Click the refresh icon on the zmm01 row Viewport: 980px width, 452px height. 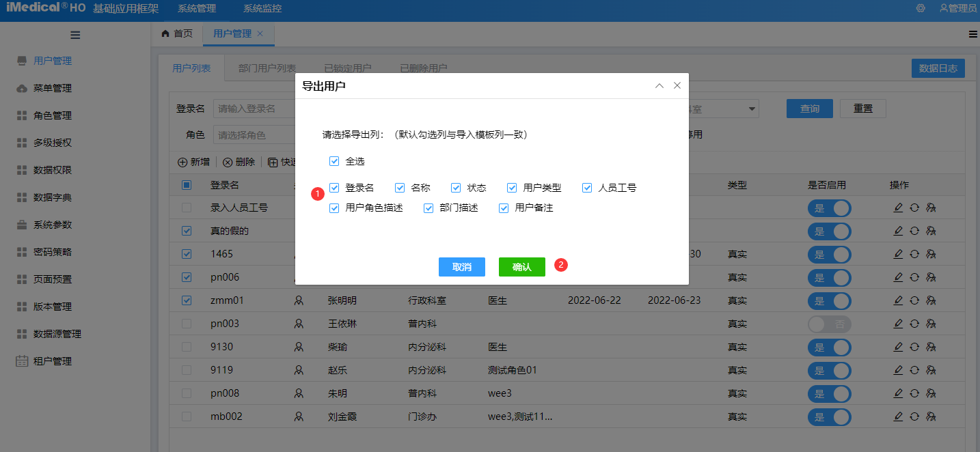click(x=914, y=300)
